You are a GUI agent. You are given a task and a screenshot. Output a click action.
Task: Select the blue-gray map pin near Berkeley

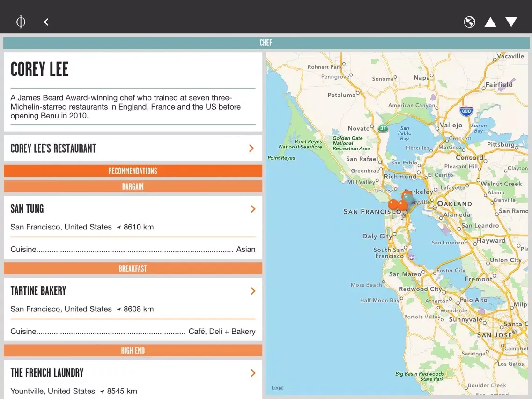pos(408,198)
